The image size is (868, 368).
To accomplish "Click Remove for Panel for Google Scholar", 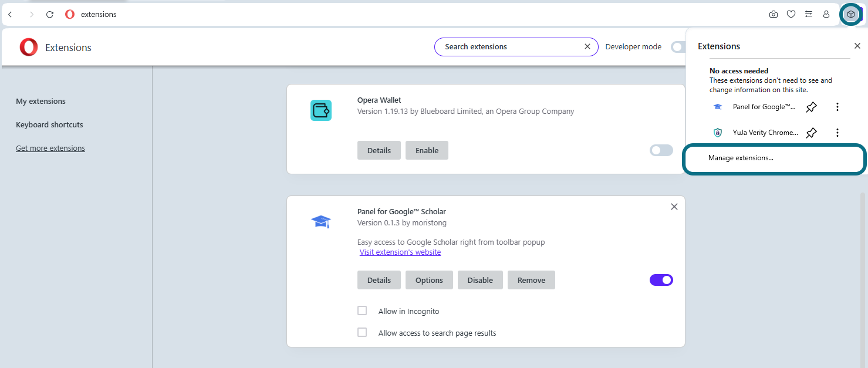I will (531, 280).
